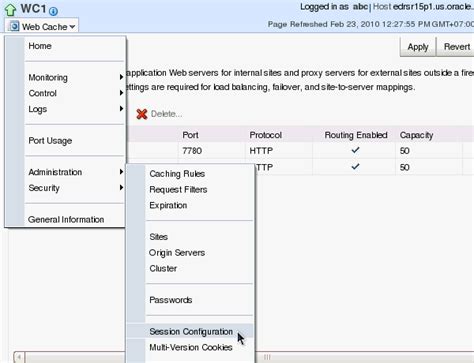The height and width of the screenshot is (363, 474).
Task: Select Request Filters from submenu
Action: point(178,189)
